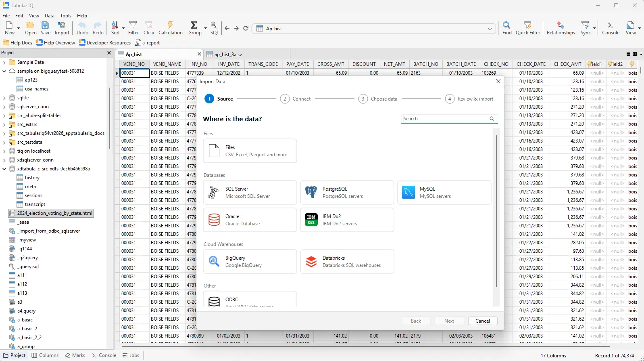Select the MySQL servers source card
The height and width of the screenshot is (361, 644).
tap(444, 193)
